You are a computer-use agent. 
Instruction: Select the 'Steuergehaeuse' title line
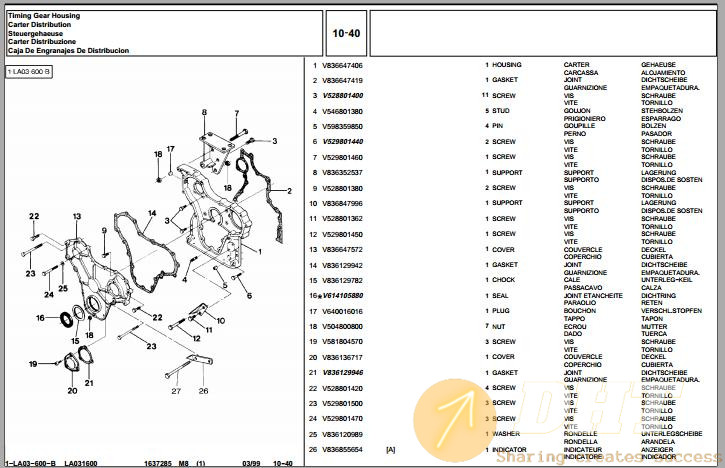[35, 33]
